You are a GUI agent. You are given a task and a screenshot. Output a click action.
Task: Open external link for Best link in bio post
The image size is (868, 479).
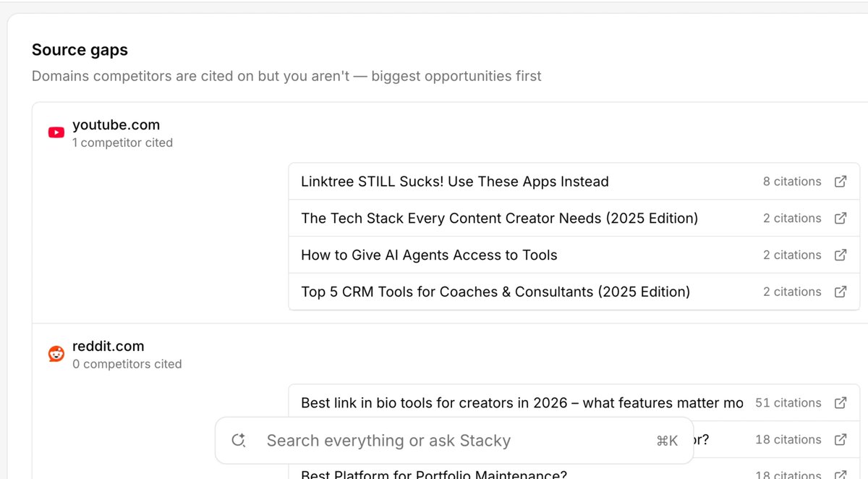(841, 403)
